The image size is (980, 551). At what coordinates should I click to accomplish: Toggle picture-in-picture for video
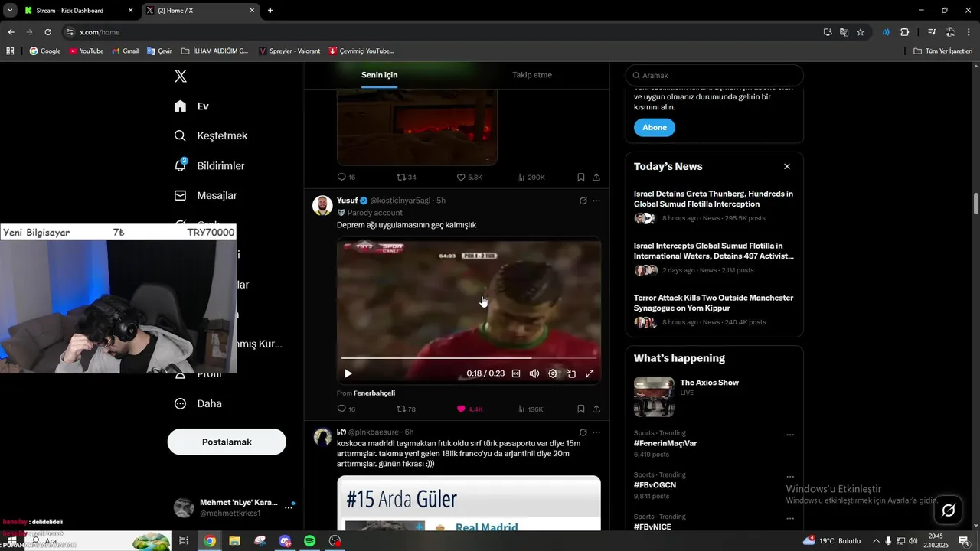pyautogui.click(x=571, y=373)
